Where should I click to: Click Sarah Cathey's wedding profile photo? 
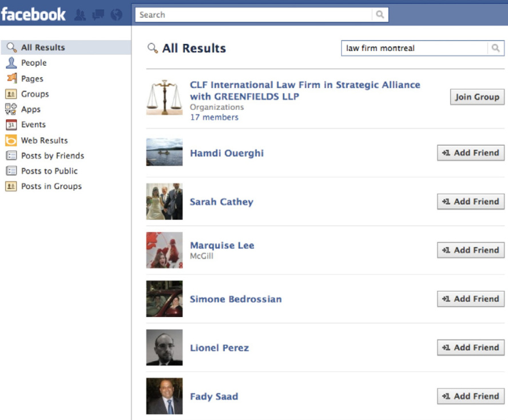[164, 202]
